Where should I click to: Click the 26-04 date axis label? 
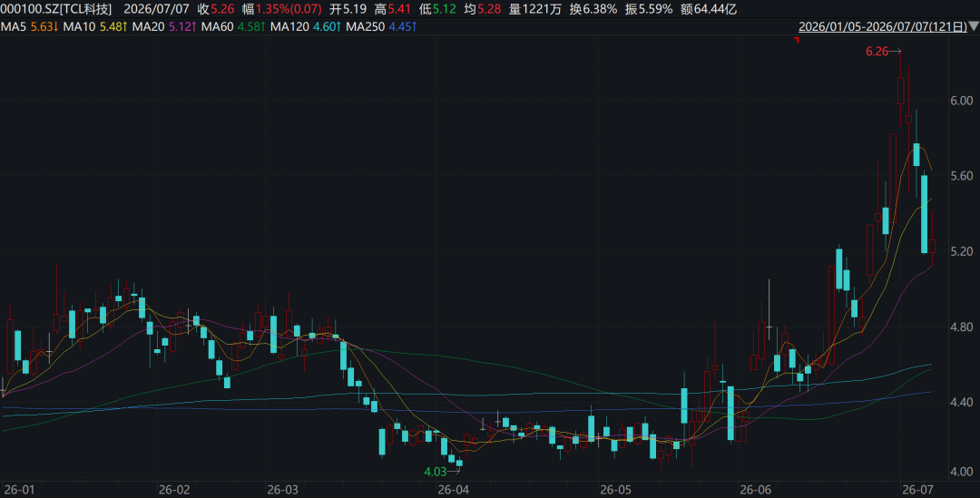453,489
